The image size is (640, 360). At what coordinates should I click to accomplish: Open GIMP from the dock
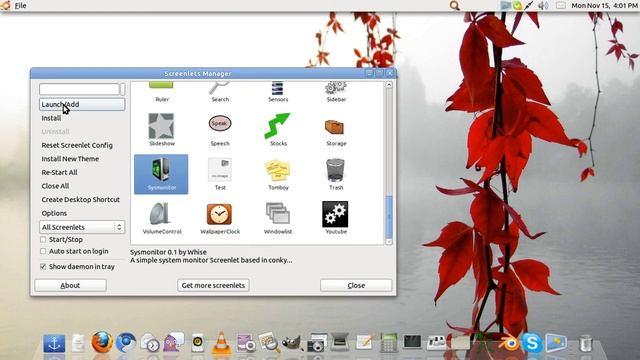(291, 343)
